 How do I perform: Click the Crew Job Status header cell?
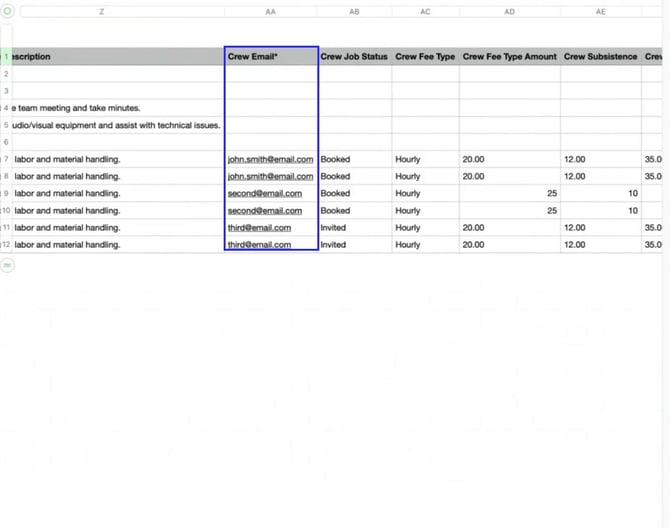point(354,57)
